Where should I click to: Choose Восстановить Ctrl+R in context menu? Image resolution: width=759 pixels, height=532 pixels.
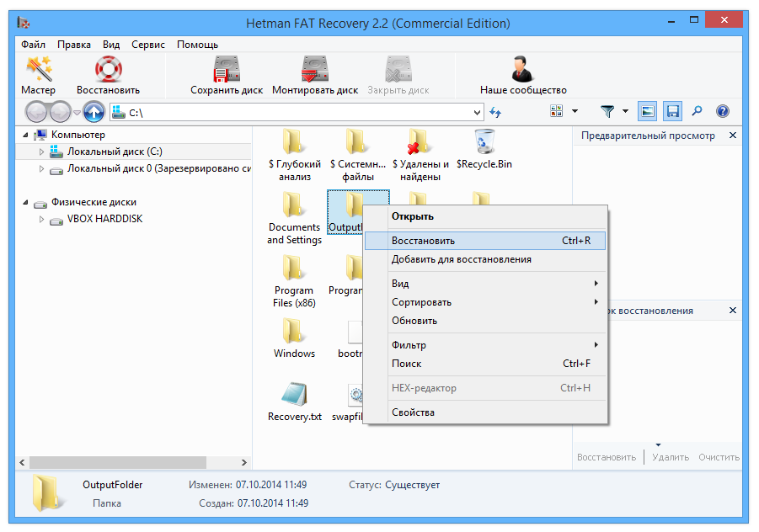pos(484,241)
